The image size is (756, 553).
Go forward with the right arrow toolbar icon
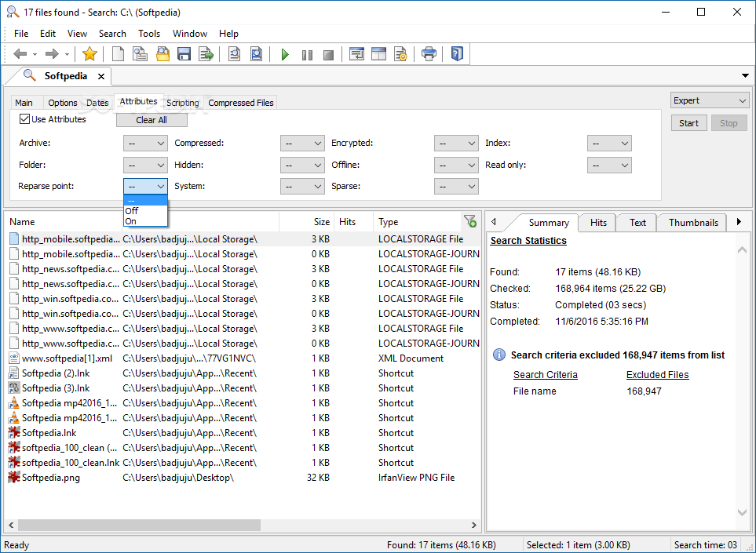(52, 54)
